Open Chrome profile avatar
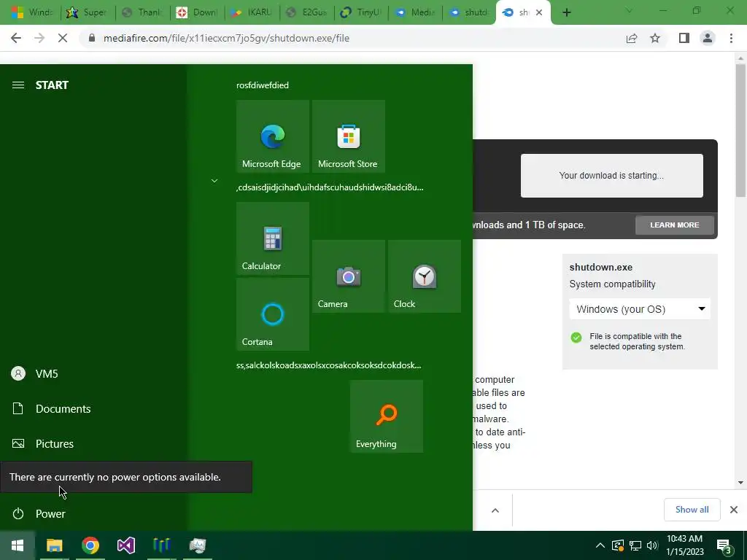The height and width of the screenshot is (560, 747). (x=708, y=38)
